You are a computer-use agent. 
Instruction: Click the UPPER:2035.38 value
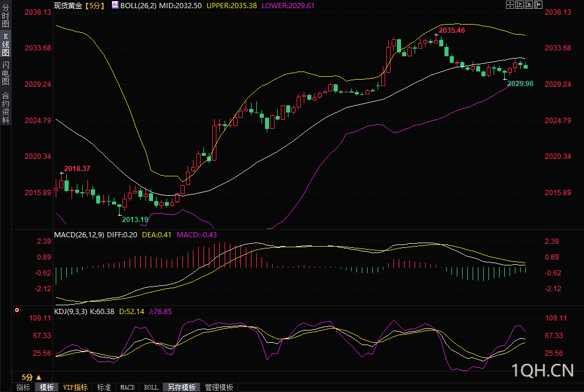tap(232, 6)
